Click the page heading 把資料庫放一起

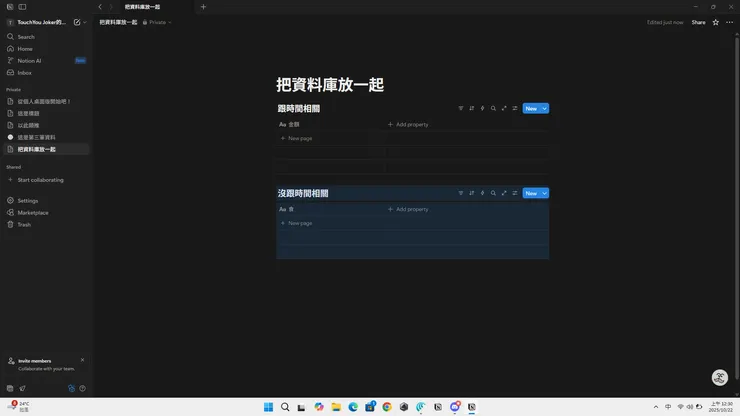pos(330,85)
